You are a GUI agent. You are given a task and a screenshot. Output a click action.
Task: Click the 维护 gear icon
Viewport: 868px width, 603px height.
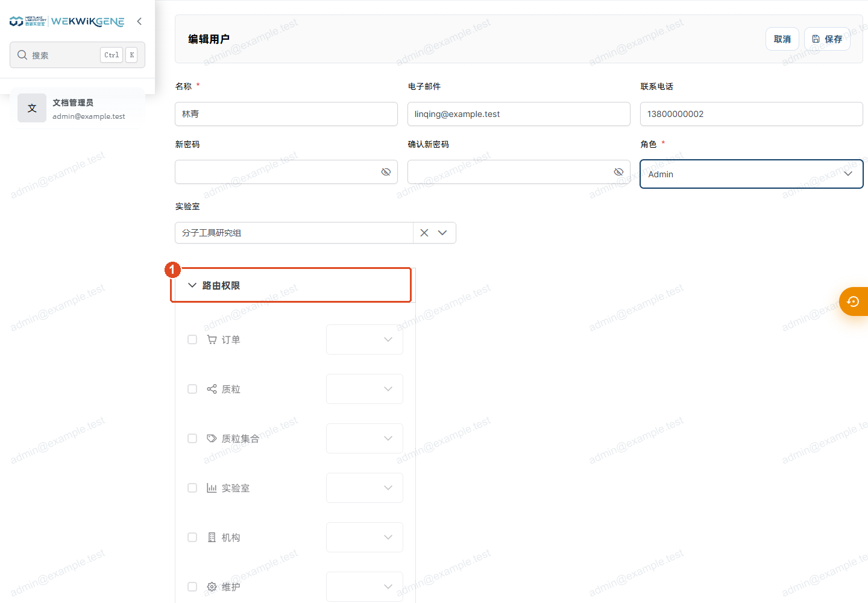[212, 587]
